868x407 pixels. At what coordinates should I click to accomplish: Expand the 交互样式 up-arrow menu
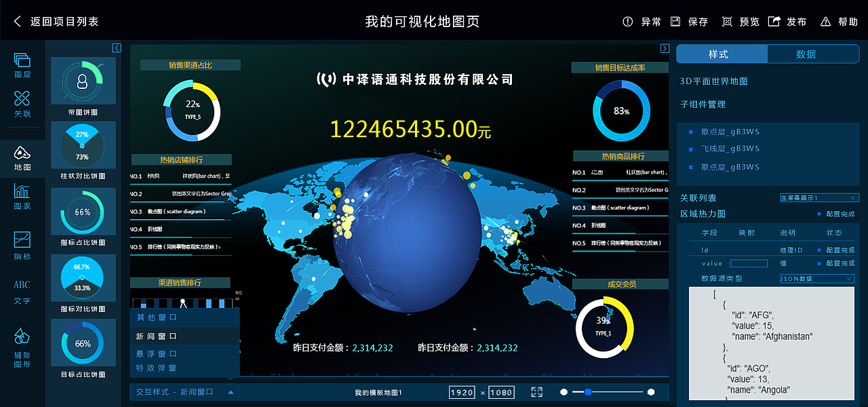[231, 392]
